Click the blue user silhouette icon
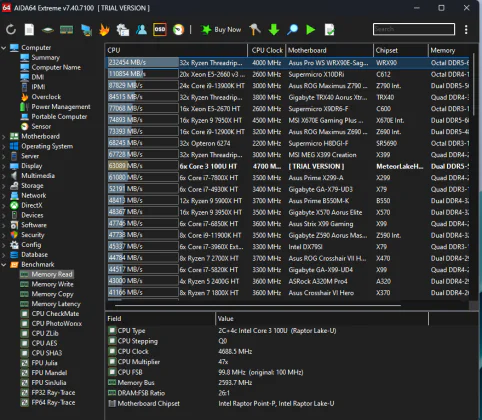Viewport: 482px width, 420px height. [141, 30]
